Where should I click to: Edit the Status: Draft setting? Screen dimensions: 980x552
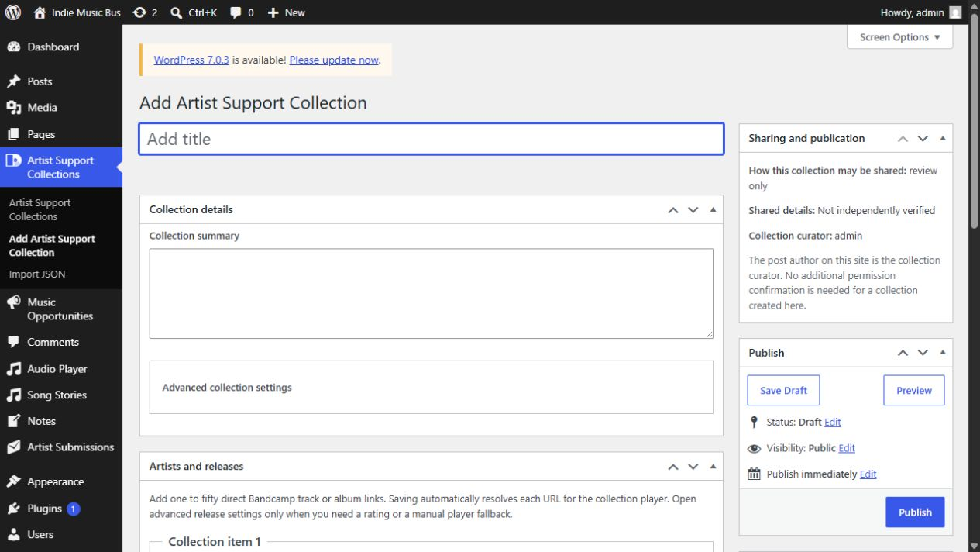[833, 423]
